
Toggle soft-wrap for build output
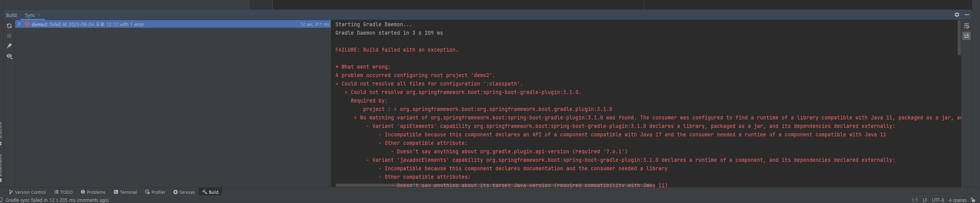[966, 26]
